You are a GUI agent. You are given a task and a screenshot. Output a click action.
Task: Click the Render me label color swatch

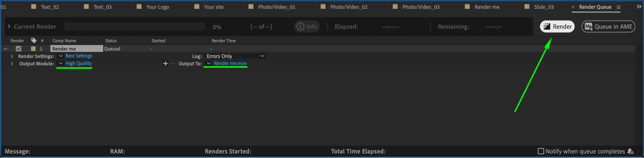[33, 49]
